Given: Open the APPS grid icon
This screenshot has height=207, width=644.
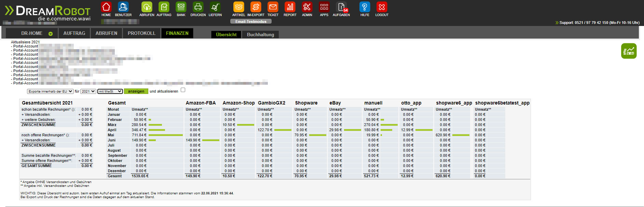Looking at the screenshot, I should (x=324, y=7).
